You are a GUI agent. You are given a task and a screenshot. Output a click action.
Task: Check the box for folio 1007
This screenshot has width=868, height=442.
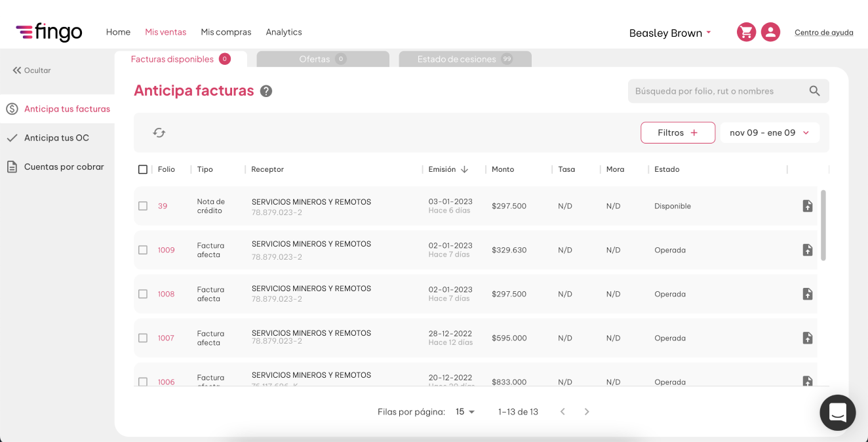[143, 338]
